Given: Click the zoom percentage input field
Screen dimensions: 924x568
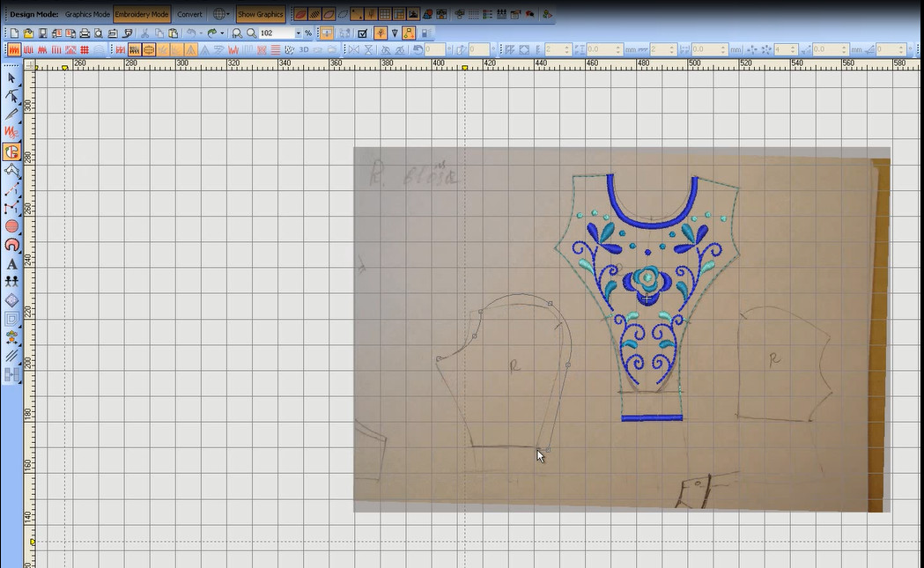Looking at the screenshot, I should 275,33.
